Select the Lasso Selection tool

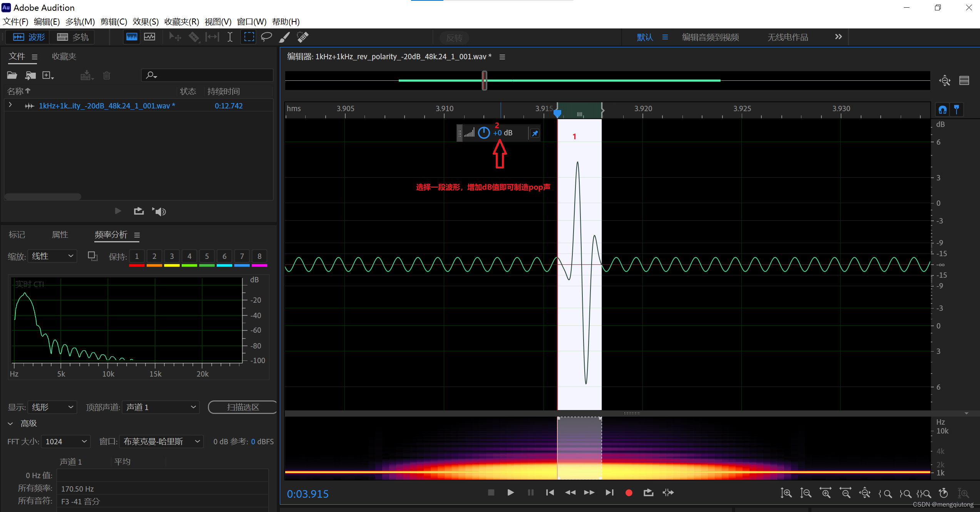(x=266, y=37)
